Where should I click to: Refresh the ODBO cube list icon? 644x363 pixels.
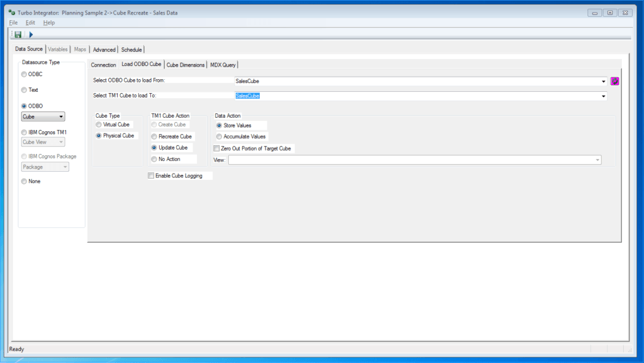pyautogui.click(x=614, y=81)
